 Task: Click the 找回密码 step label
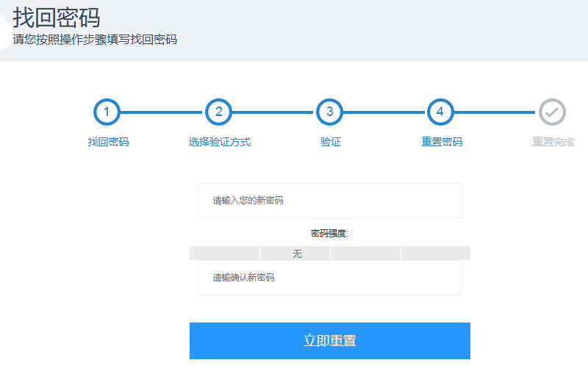pyautogui.click(x=108, y=142)
